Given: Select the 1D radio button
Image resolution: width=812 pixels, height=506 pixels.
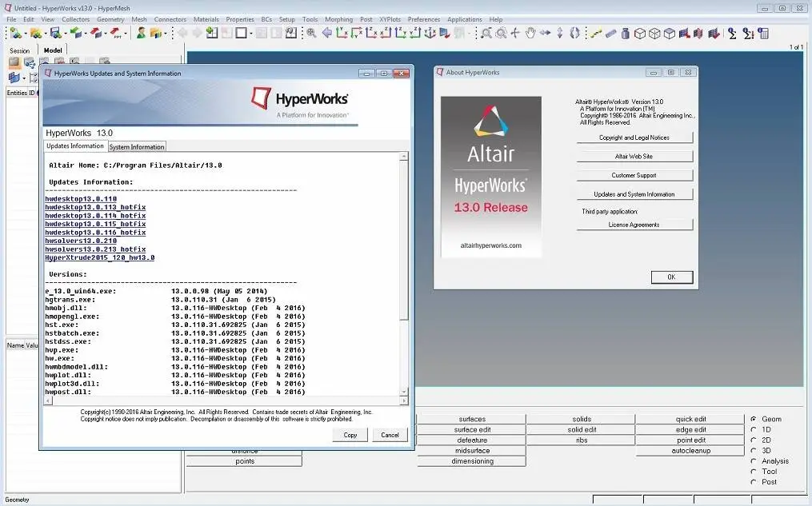Looking at the screenshot, I should tap(754, 429).
